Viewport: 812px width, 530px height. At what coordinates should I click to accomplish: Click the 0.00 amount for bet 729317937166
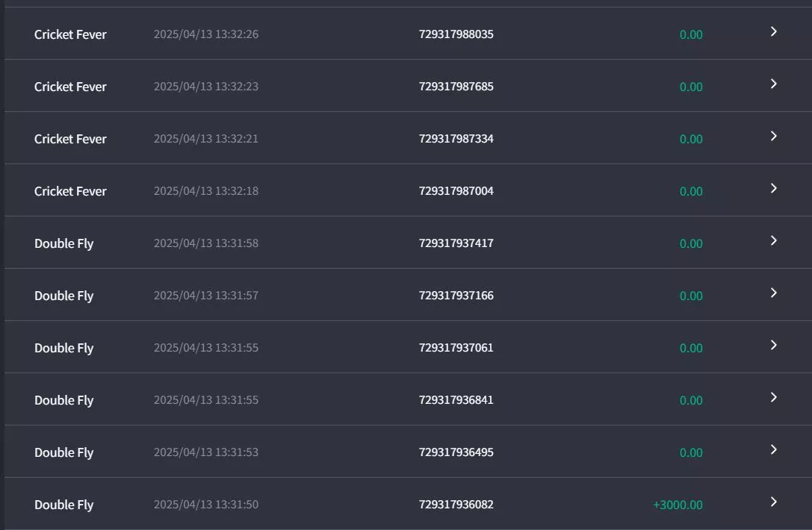691,296
